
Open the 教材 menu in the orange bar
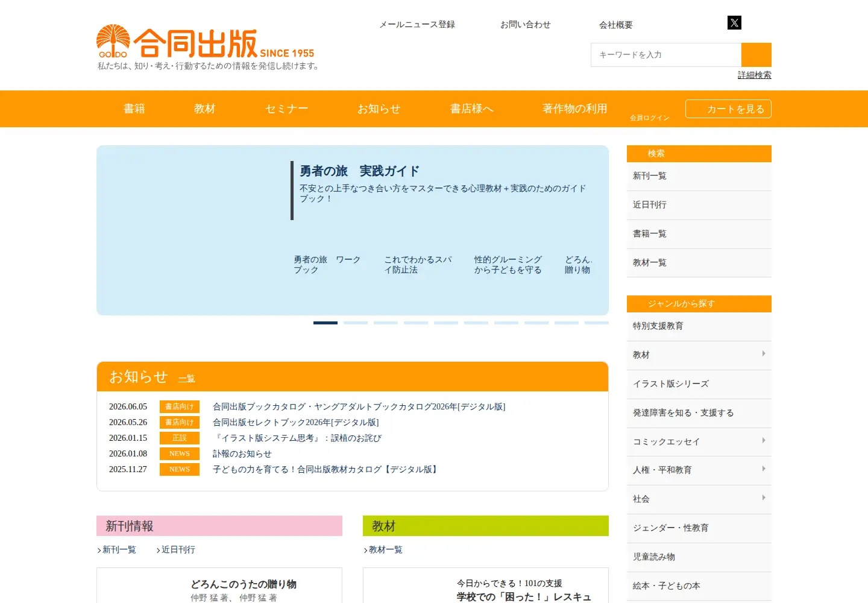point(205,109)
